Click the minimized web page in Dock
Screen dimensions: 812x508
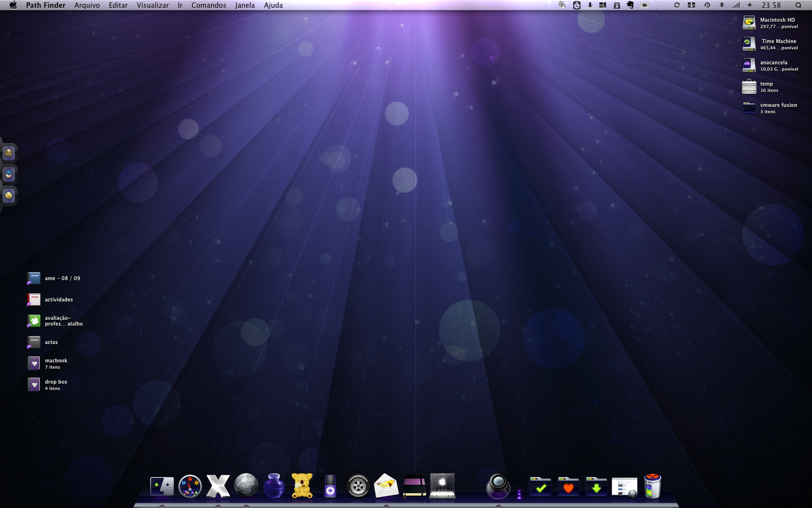click(624, 487)
